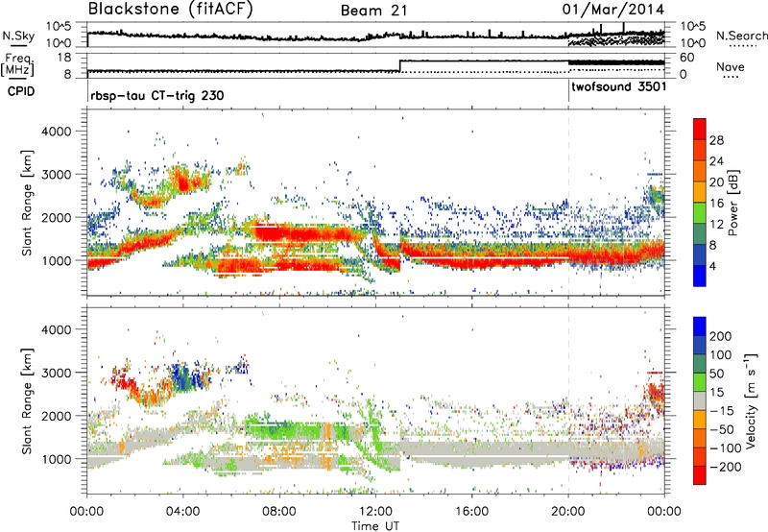
Task: Click the '08:00' time axis tick label
Action: tap(279, 511)
